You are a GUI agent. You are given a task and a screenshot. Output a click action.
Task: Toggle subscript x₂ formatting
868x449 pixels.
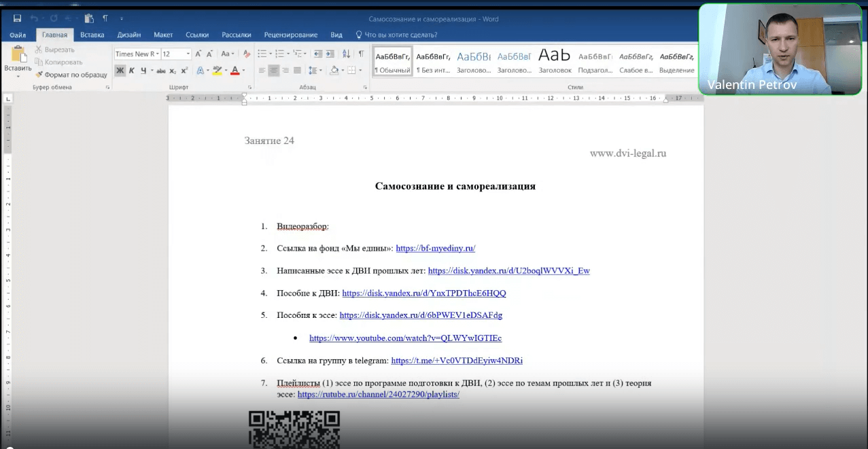[x=173, y=71]
